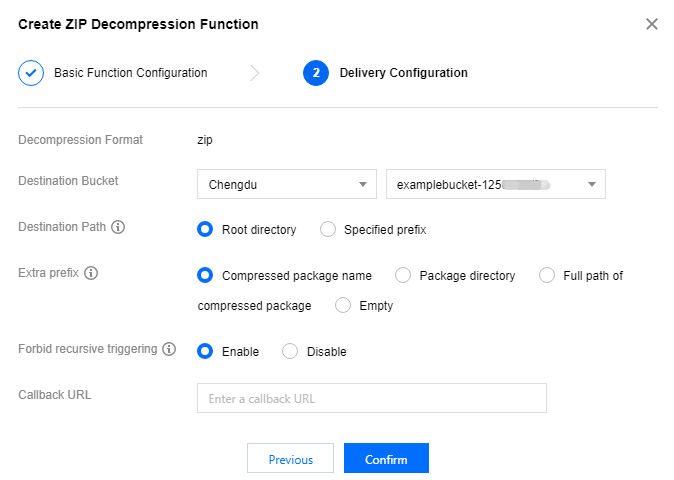Disable forbid recursive triggering
This screenshot has height=480, width=674.
tap(291, 351)
